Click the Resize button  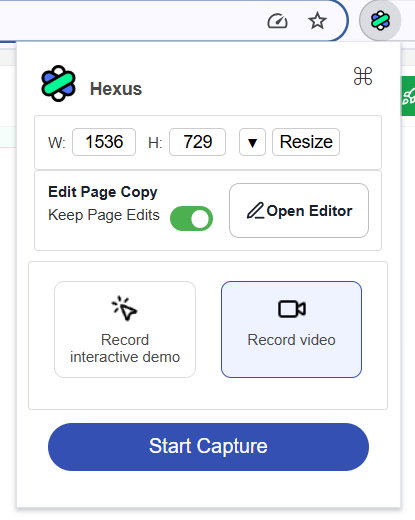pyautogui.click(x=306, y=142)
